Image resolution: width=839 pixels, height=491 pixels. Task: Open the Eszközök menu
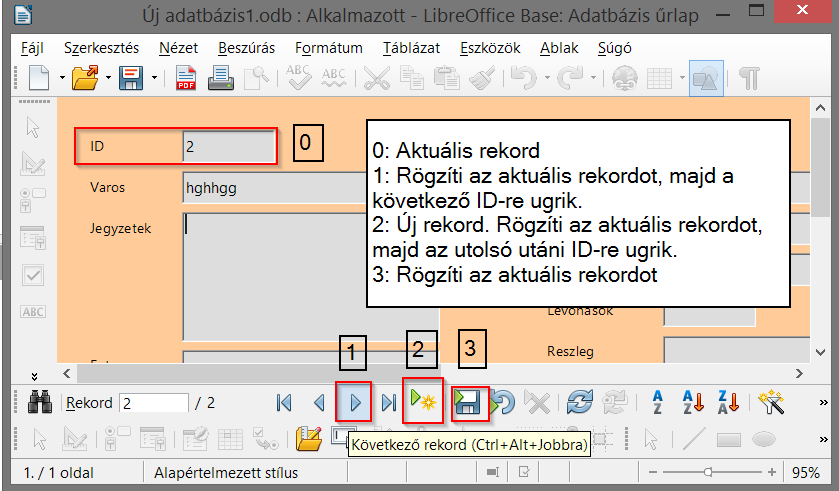pos(489,48)
